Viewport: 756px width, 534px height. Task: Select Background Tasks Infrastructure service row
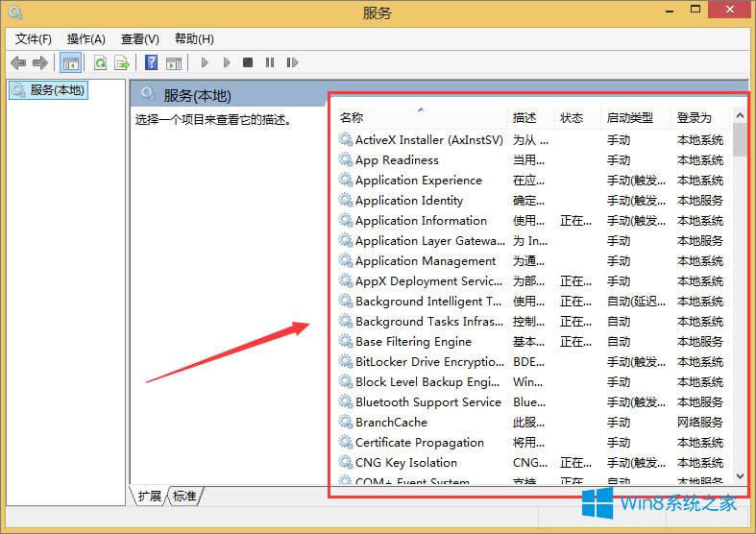531,321
